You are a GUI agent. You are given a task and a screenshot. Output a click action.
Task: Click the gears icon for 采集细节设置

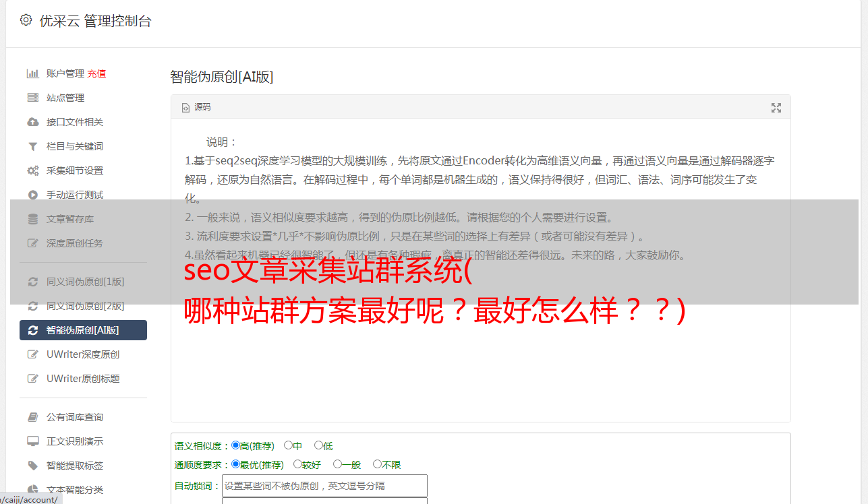[32, 170]
